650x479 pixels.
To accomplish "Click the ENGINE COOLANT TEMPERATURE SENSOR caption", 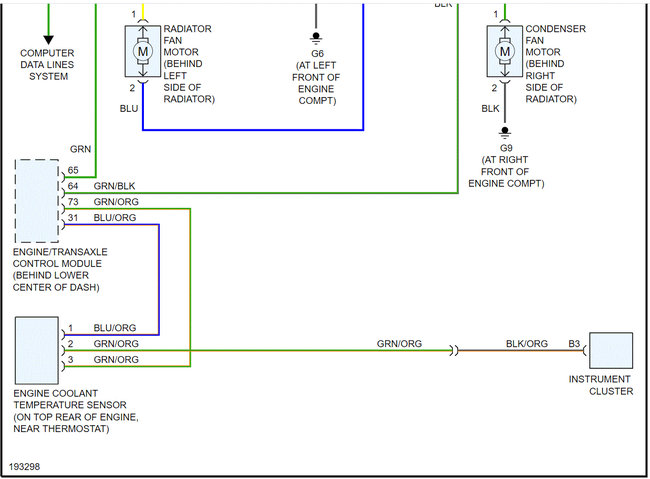I will [76, 411].
